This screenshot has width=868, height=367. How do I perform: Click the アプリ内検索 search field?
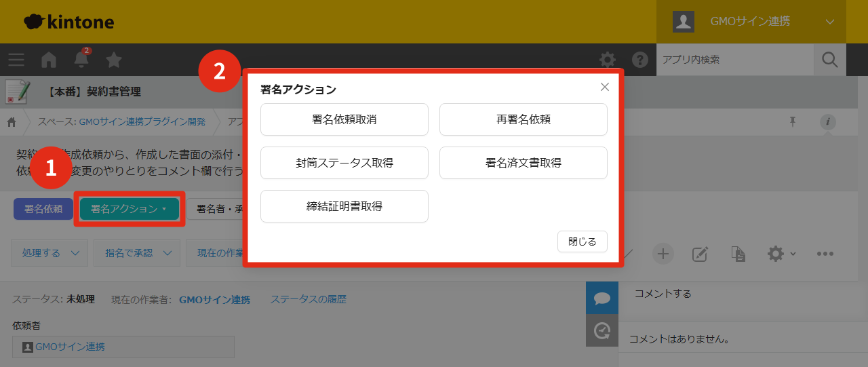pos(735,60)
